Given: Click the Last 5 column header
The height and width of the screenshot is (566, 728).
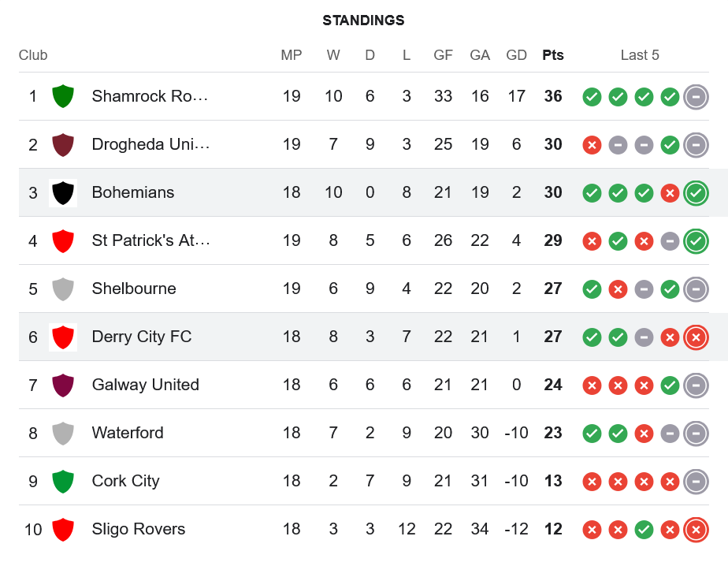Looking at the screenshot, I should [640, 55].
